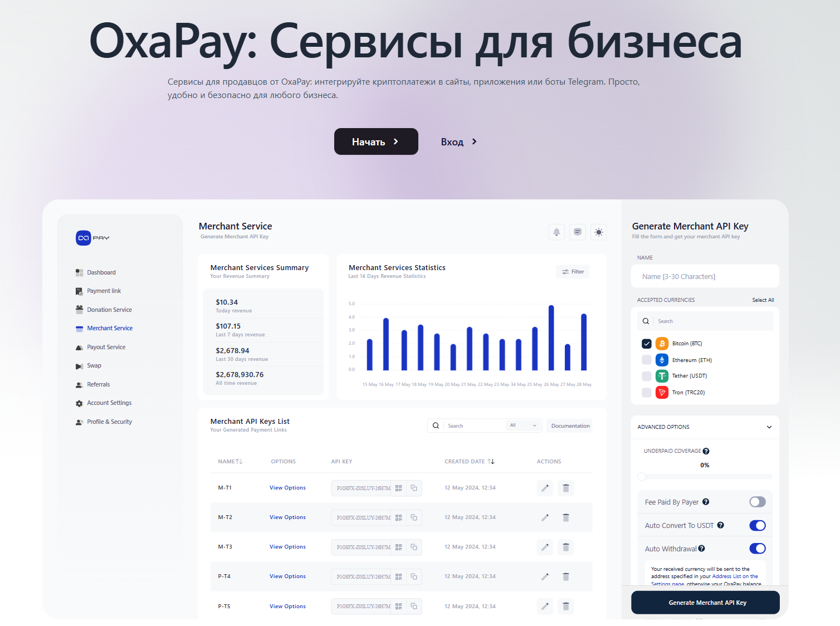Open Referrals in the sidebar

point(92,384)
